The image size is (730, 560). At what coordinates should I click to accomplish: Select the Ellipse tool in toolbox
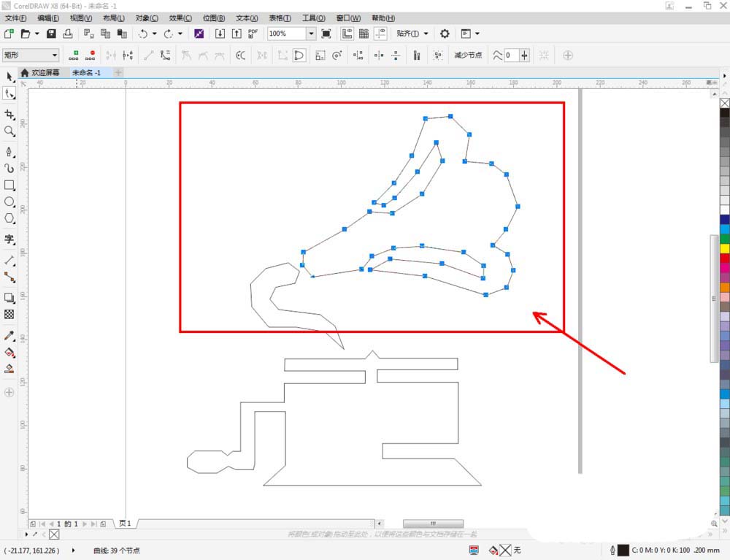pyautogui.click(x=9, y=202)
